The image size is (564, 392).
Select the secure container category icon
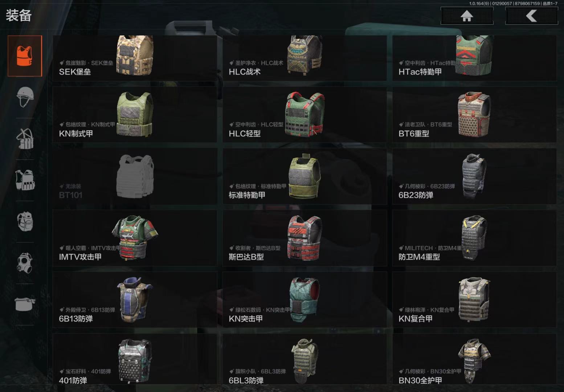(x=25, y=304)
